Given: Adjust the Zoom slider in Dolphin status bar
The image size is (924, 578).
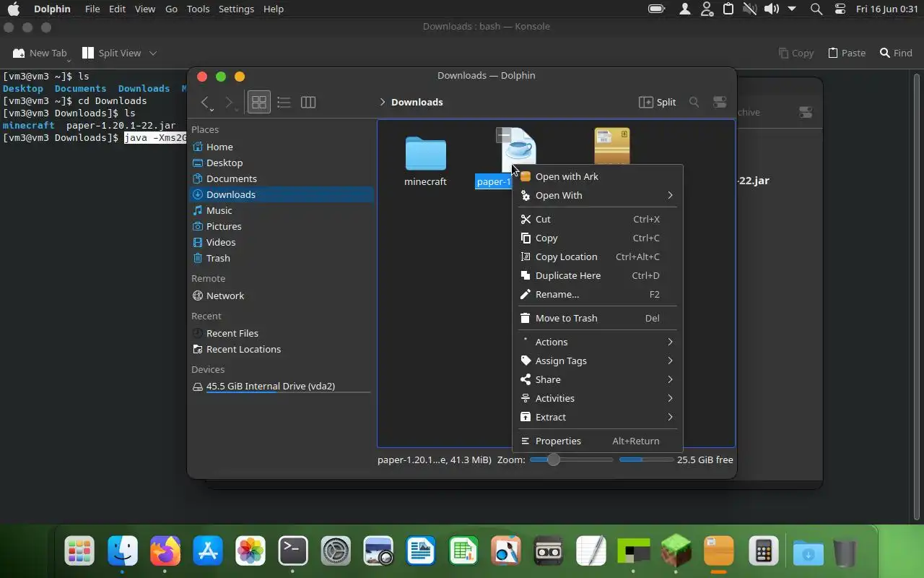Looking at the screenshot, I should point(571,460).
